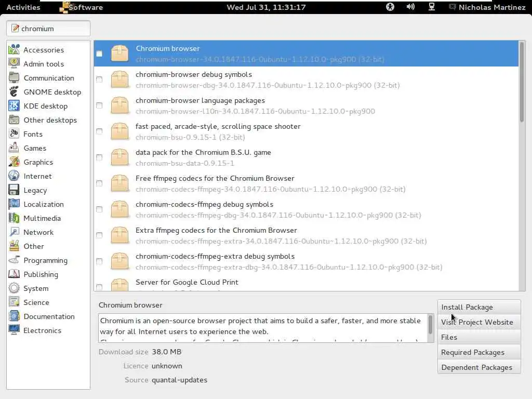The width and height of the screenshot is (532, 399).
Task: Select the Legacy floppy disk icon
Action: tap(14, 190)
